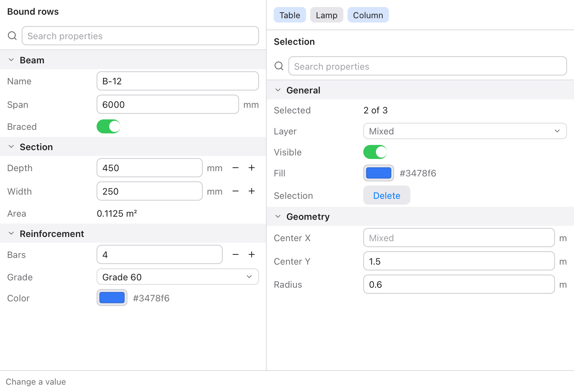Screen dimensions: 574x392
Task: Click the Depth field 450
Action: coord(149,168)
